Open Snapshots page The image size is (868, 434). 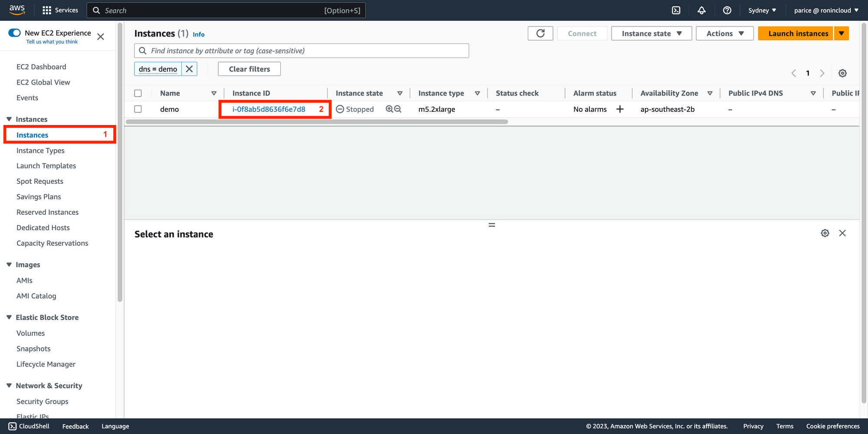(33, 349)
